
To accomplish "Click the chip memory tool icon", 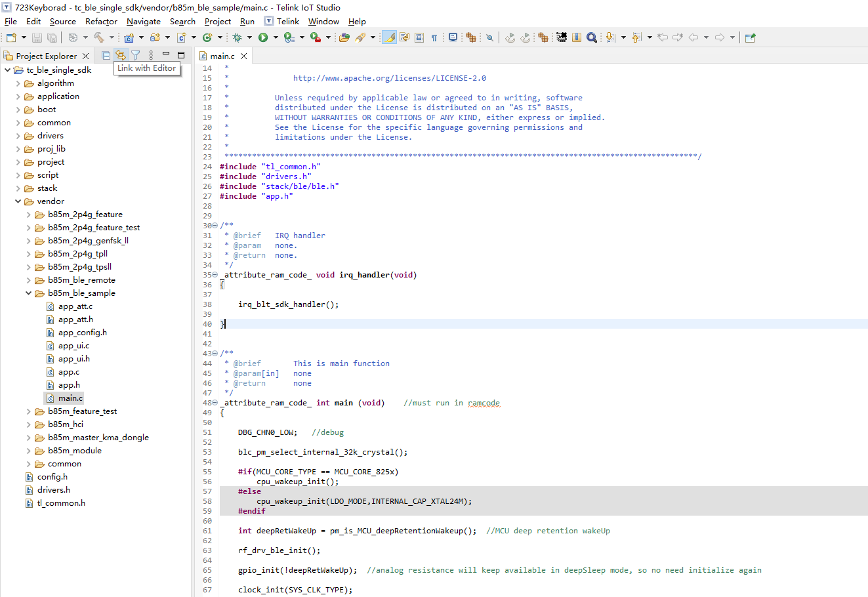I will [x=562, y=37].
